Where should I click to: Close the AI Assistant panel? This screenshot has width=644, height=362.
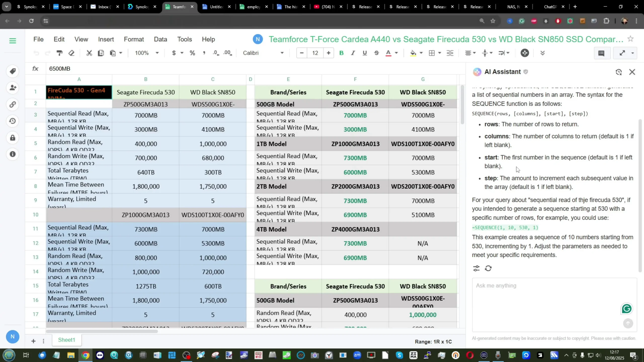point(632,72)
